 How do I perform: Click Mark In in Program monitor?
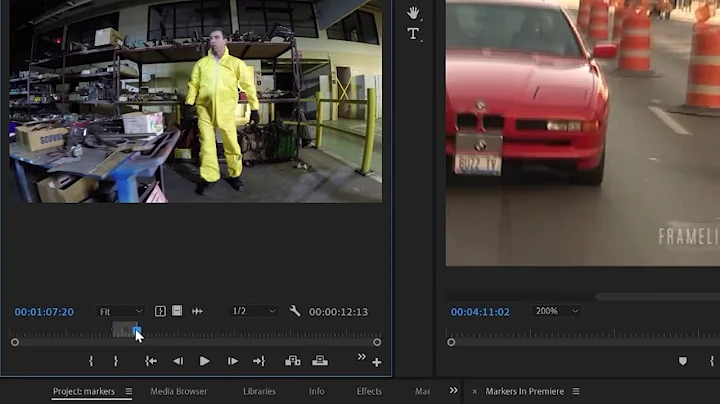pos(712,361)
